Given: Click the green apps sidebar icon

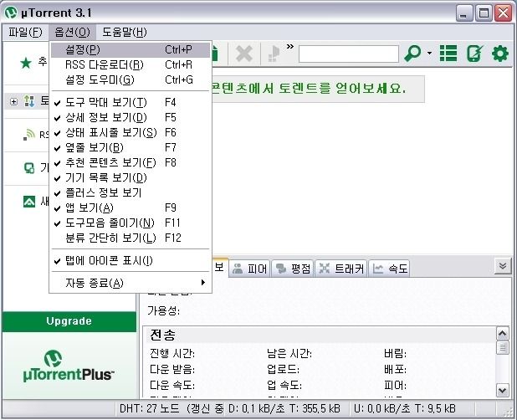Looking at the screenshot, I should pos(29,202).
